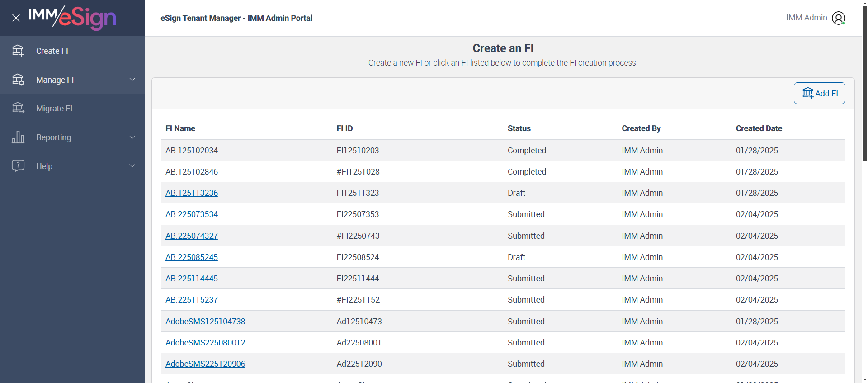This screenshot has height=383, width=868.
Task: Select Create FI in the sidebar
Action: (x=52, y=51)
